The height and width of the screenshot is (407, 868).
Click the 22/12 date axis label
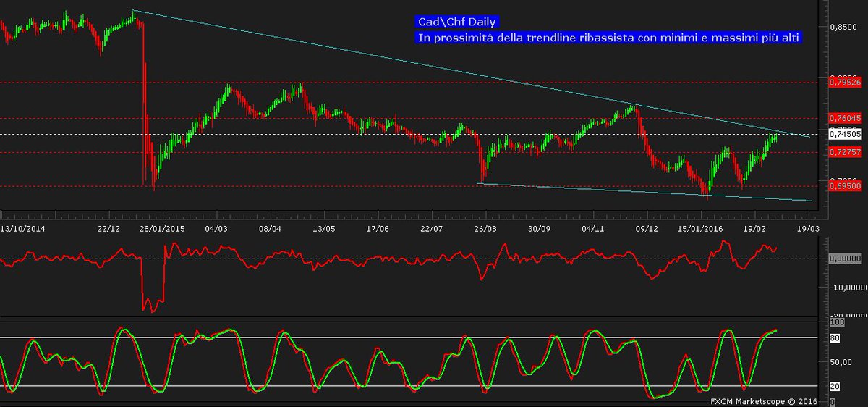pos(109,228)
